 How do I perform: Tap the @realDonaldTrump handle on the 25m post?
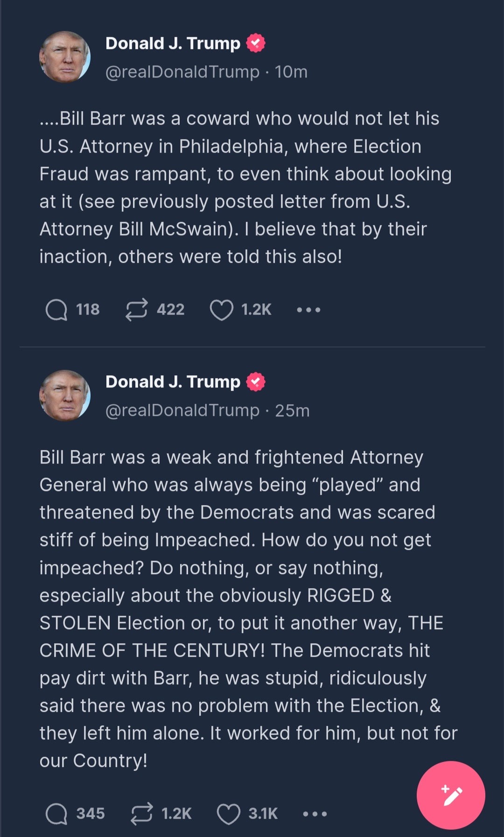coord(182,410)
